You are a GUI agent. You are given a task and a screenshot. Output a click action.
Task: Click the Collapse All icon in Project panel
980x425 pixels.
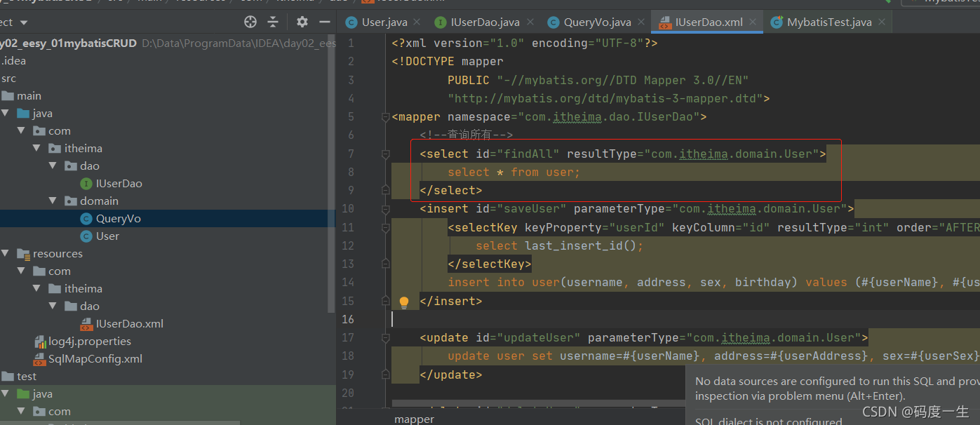274,22
